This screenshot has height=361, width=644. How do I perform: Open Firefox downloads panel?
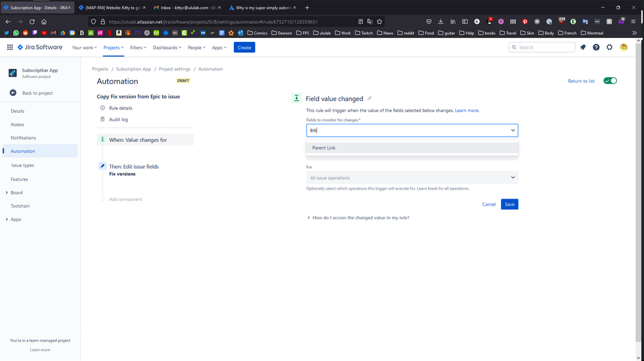click(x=441, y=22)
